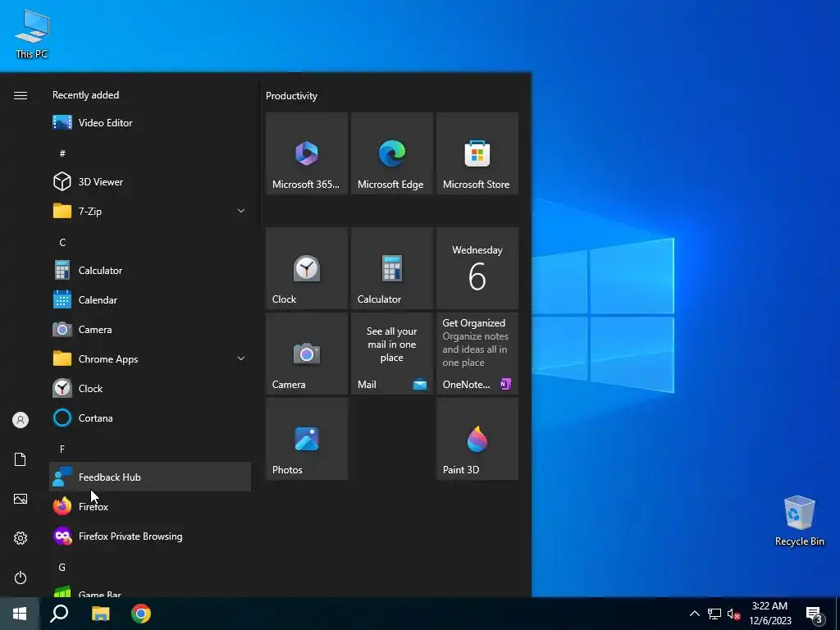The width and height of the screenshot is (840, 630).
Task: Click the Recently added heading
Action: [85, 95]
